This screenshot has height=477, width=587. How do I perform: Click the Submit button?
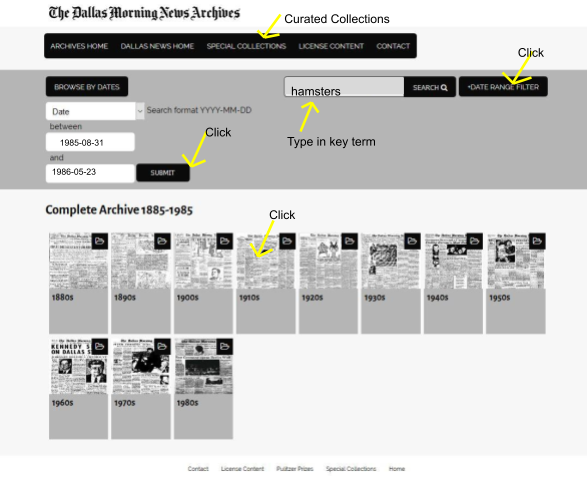point(163,173)
